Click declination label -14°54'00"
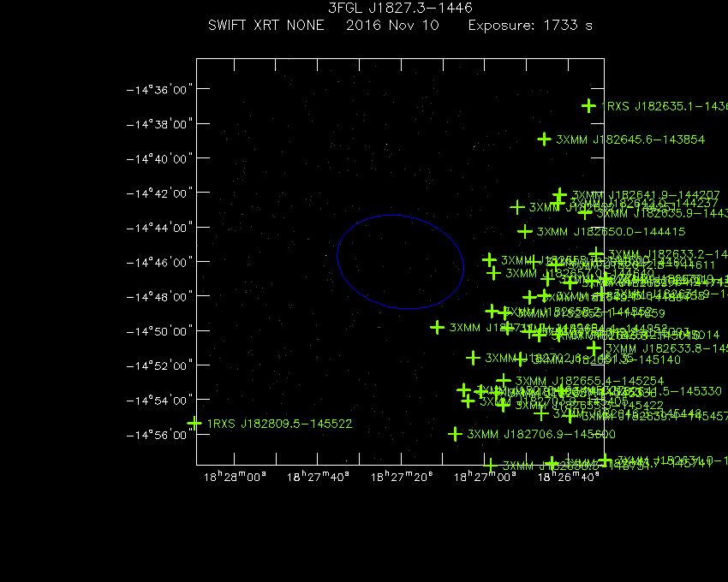This screenshot has height=582, width=728. point(159,401)
